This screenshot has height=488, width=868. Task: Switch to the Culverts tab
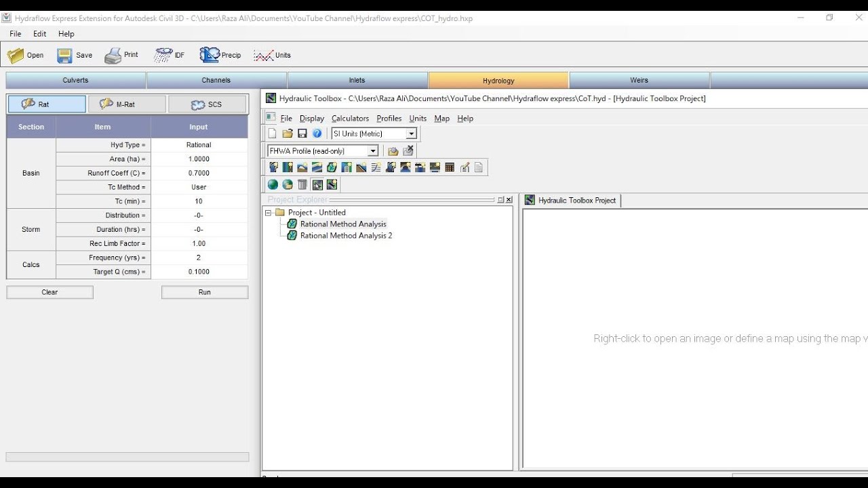(76, 81)
